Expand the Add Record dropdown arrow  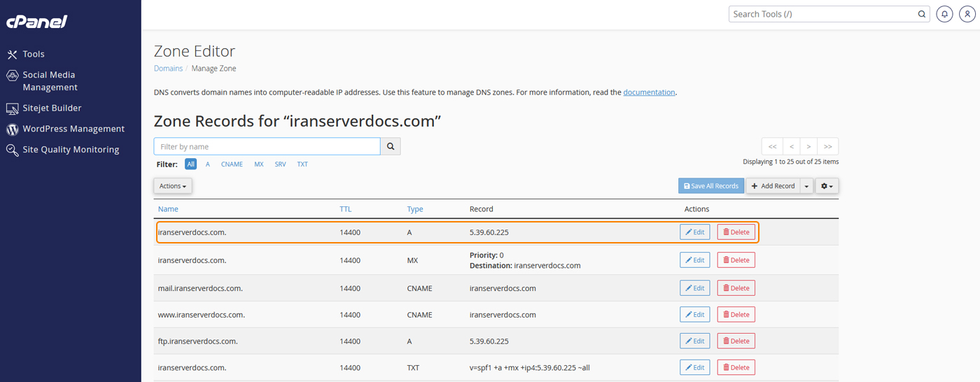click(806, 186)
